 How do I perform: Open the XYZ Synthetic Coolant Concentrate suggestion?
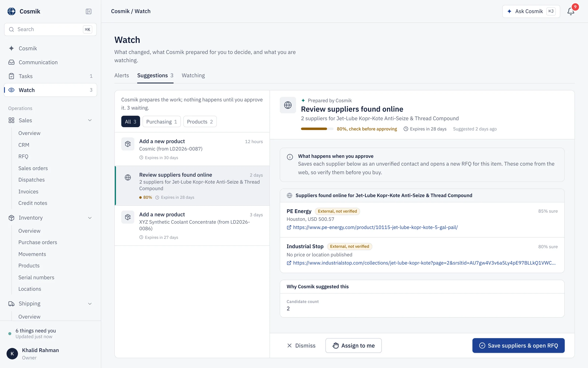coord(192,225)
